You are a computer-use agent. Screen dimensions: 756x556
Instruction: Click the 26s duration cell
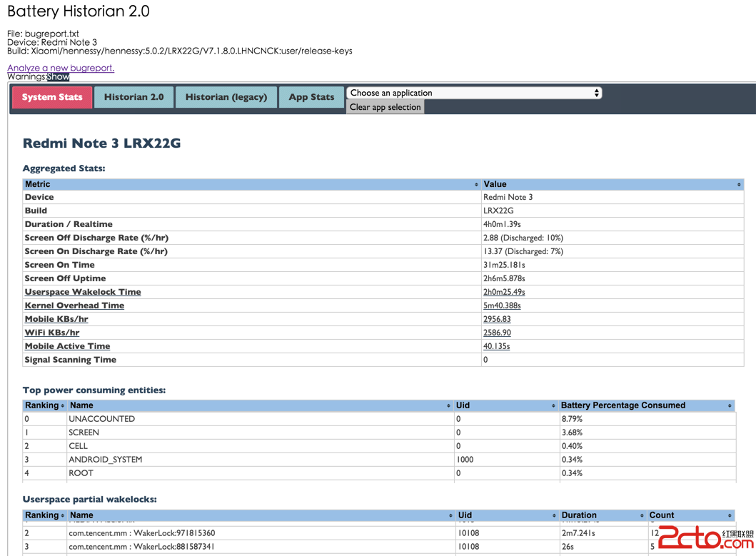point(568,546)
